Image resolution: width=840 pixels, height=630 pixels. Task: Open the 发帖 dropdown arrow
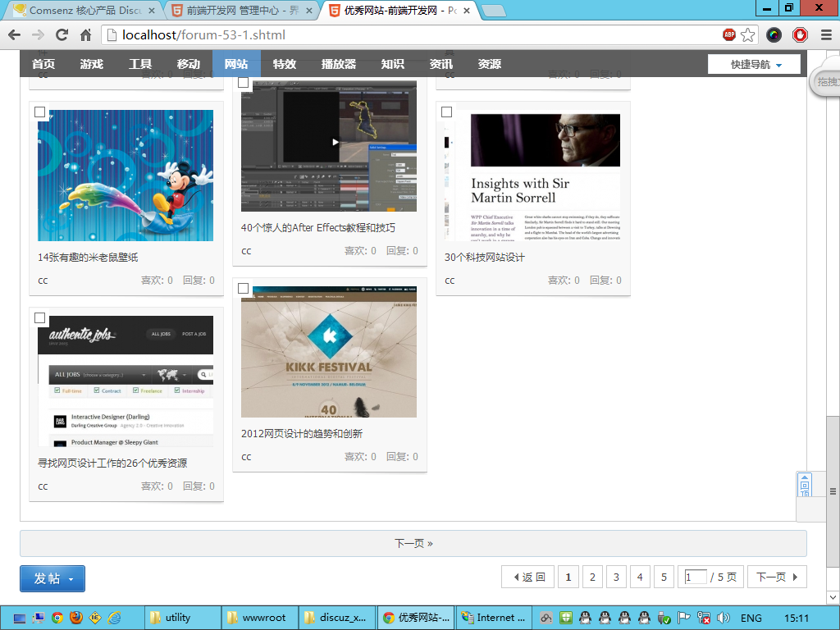point(71,579)
